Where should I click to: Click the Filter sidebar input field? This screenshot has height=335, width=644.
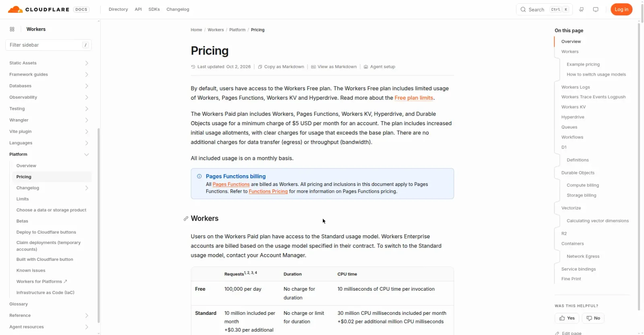click(48, 45)
